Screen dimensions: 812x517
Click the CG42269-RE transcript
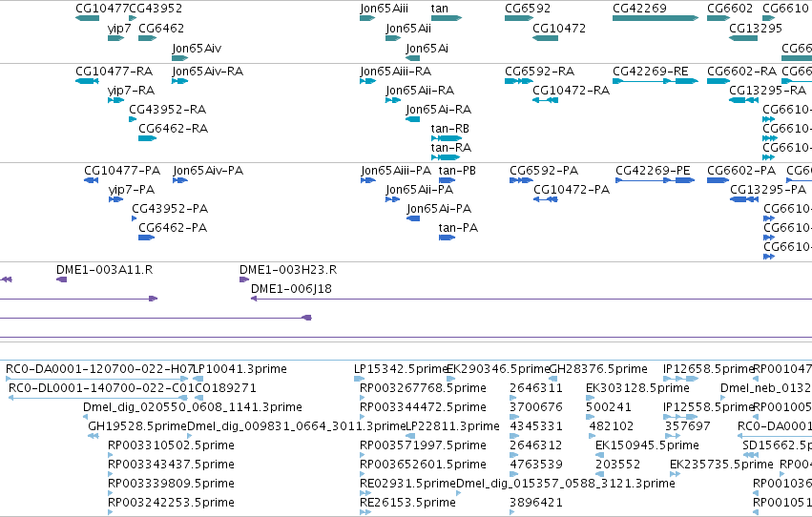pyautogui.click(x=656, y=81)
